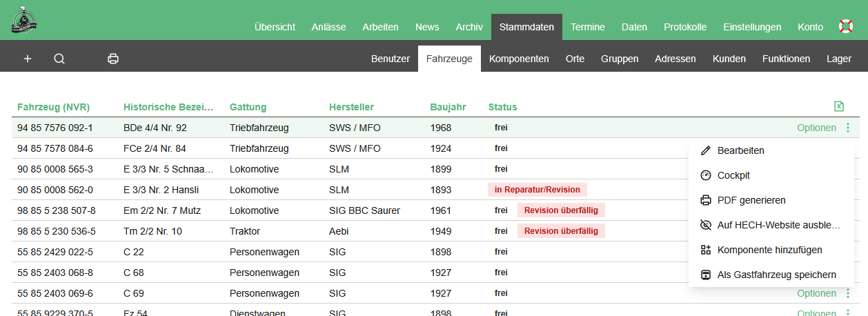
Task: Click Optionen link for BDe 4/4 Nr. 92
Action: (816, 128)
